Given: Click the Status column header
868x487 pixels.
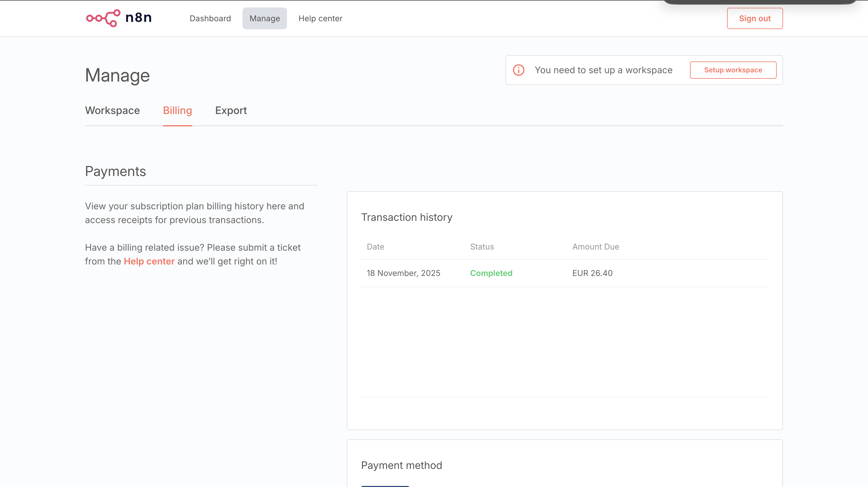Looking at the screenshot, I should pos(482,247).
